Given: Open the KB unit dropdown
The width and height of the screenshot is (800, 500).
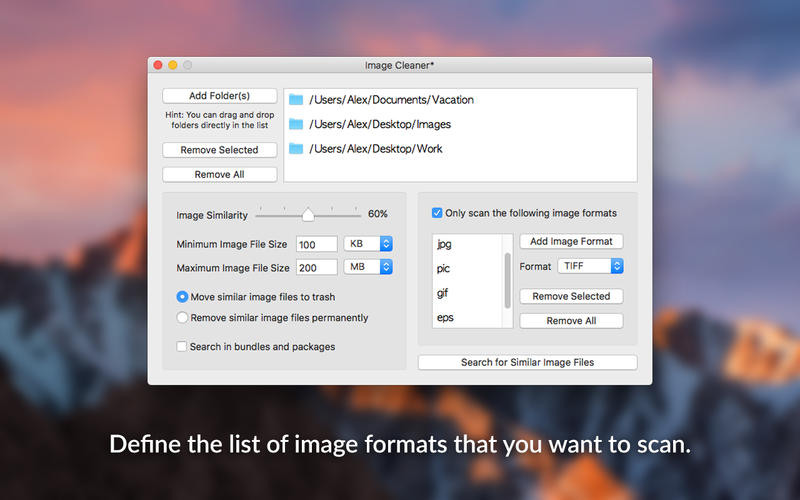Looking at the screenshot, I should (x=368, y=244).
